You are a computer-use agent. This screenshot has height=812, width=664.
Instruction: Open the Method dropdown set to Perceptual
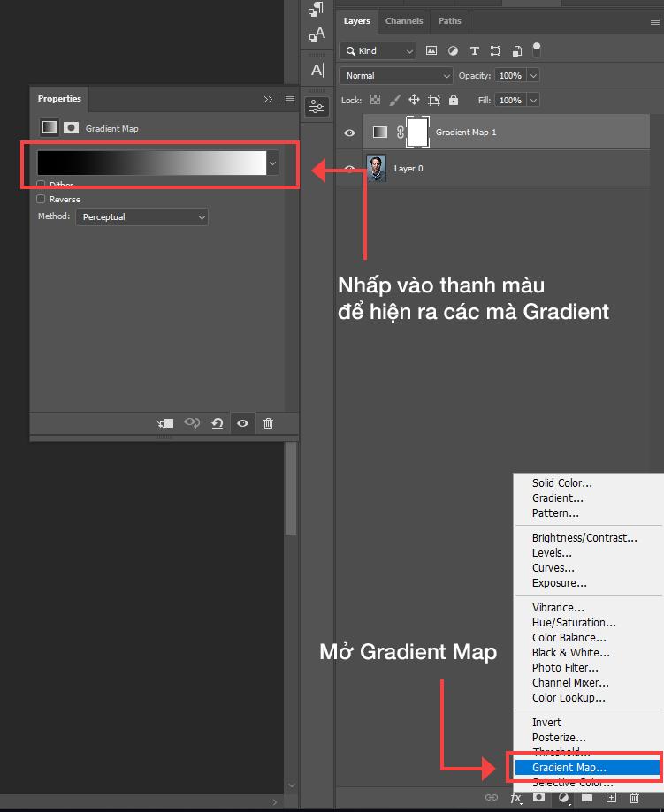[x=141, y=217]
